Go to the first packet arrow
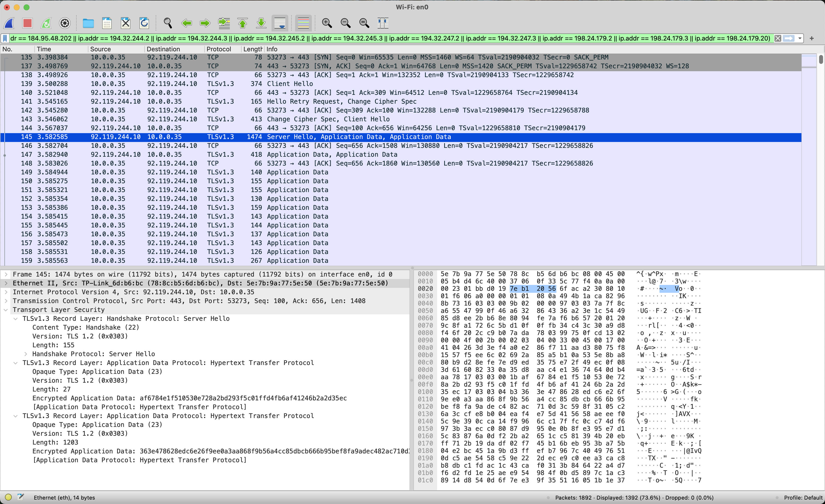This screenshot has width=825, height=504. [242, 23]
